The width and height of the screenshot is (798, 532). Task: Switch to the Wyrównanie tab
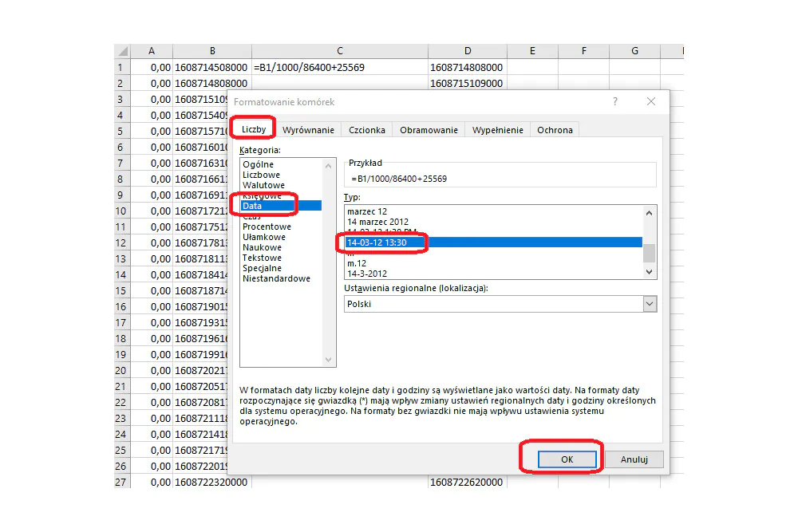pos(308,130)
